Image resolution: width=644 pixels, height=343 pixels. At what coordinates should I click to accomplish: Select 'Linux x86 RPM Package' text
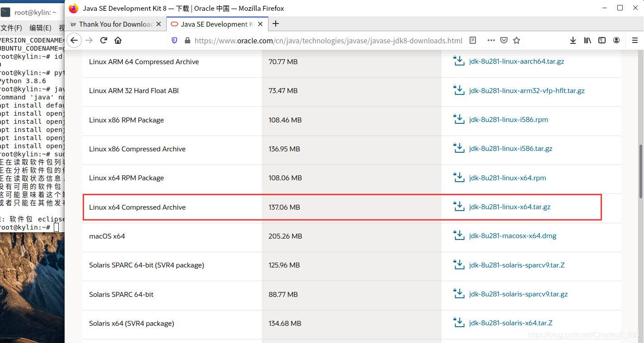pyautogui.click(x=127, y=120)
